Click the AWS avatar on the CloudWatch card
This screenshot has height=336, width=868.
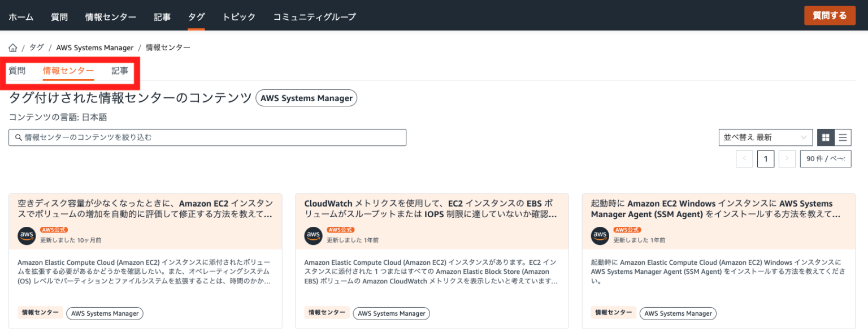coord(313,235)
